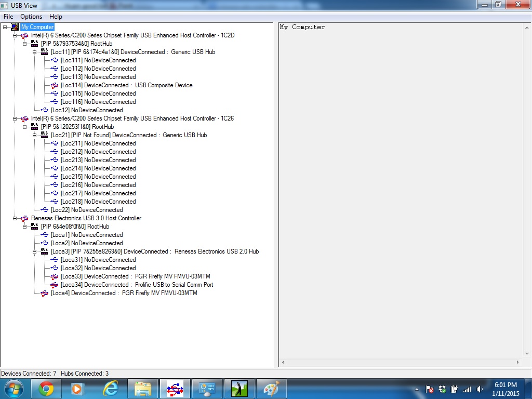Viewport: 532px width, 399px height.
Task: Click the right pane horizontal scrollbar right arrow
Action: 518,362
